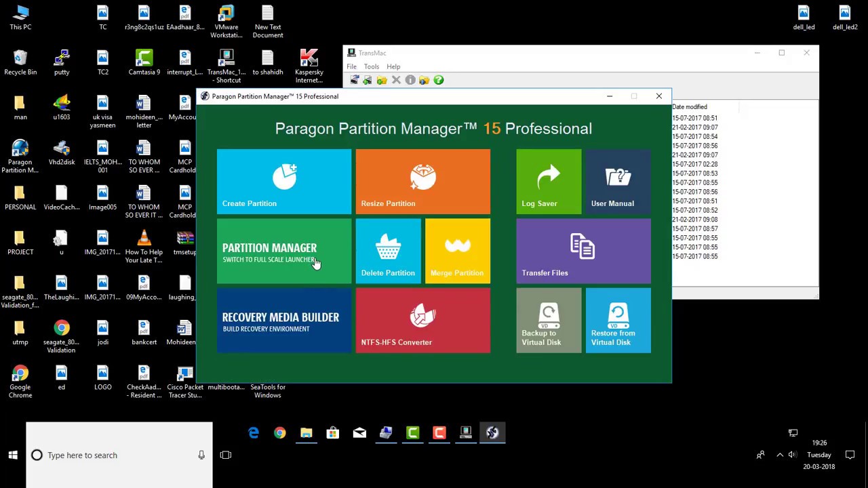Select PROJECT folder on desktop
The width and height of the screenshot is (868, 488).
20,243
